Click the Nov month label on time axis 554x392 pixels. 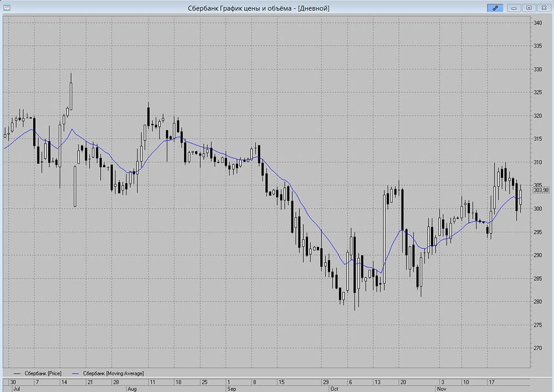point(442,389)
